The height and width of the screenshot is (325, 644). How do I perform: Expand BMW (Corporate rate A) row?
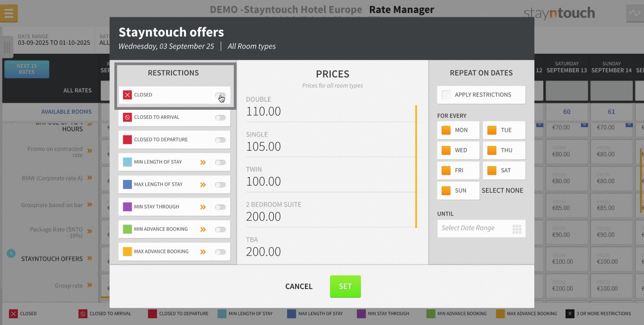(x=90, y=178)
